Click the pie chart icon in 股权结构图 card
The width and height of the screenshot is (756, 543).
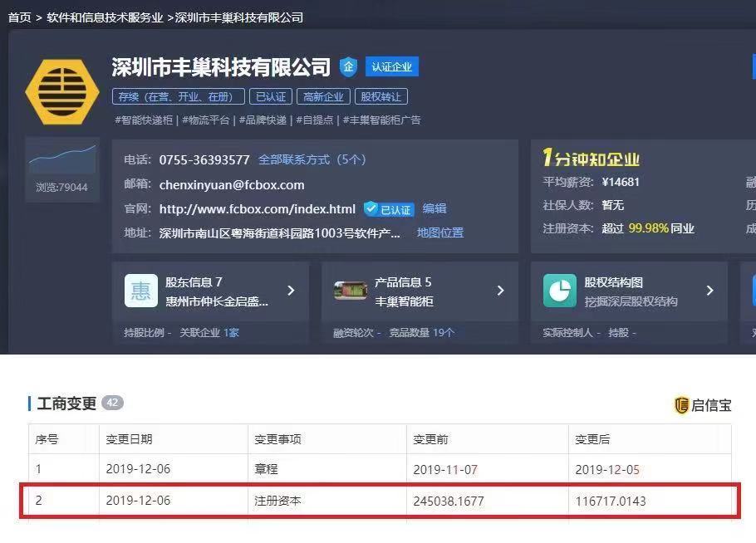pyautogui.click(x=560, y=291)
